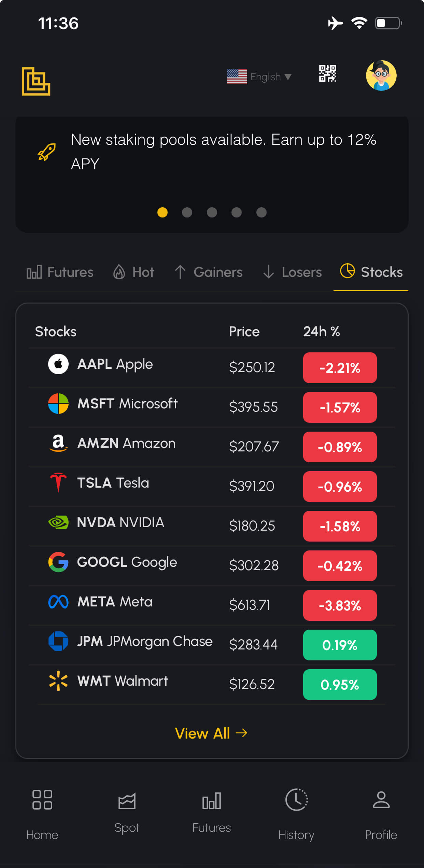Show the Losers tab

tap(293, 272)
